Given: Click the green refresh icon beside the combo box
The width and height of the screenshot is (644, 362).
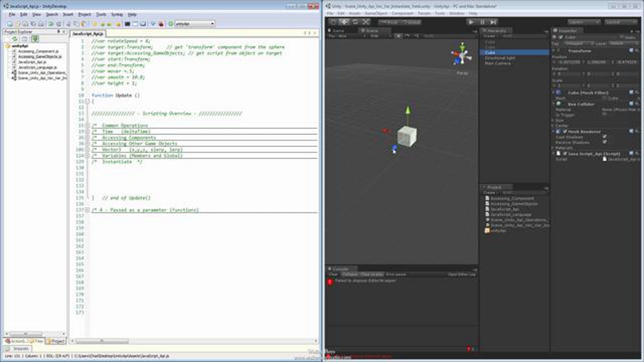Looking at the screenshot, I should 171,24.
